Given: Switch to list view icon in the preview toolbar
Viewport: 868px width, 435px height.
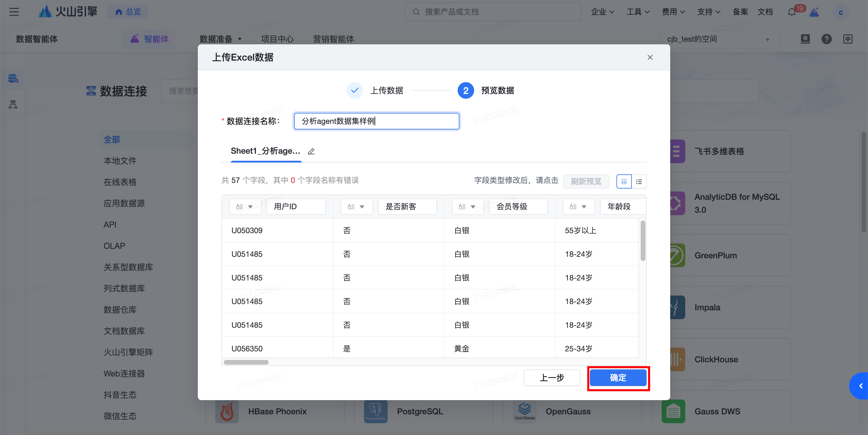Looking at the screenshot, I should click(x=639, y=181).
